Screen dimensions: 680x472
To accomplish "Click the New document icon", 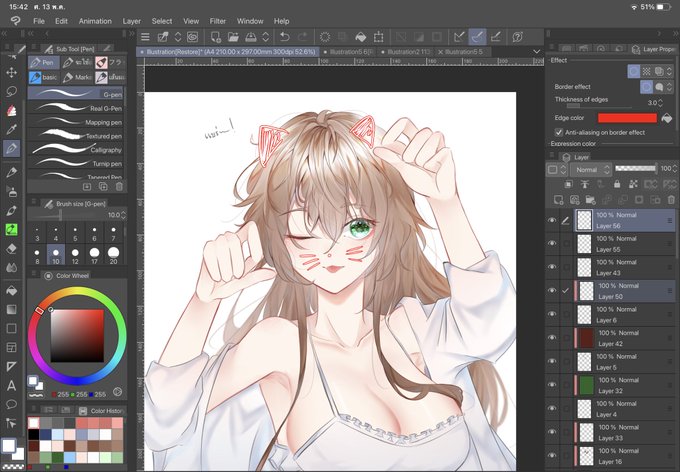I will [x=216, y=37].
